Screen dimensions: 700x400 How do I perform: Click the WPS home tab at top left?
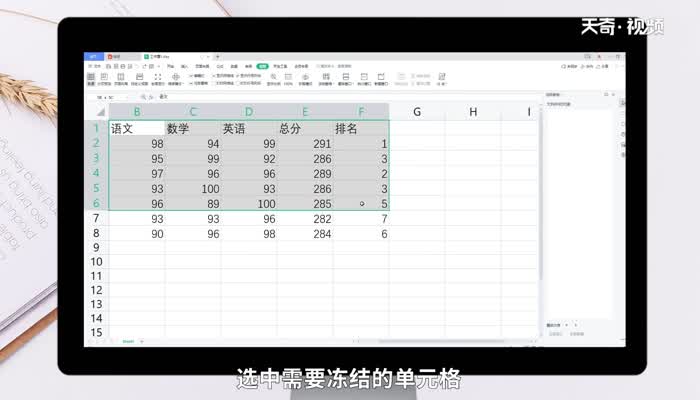pyautogui.click(x=93, y=57)
